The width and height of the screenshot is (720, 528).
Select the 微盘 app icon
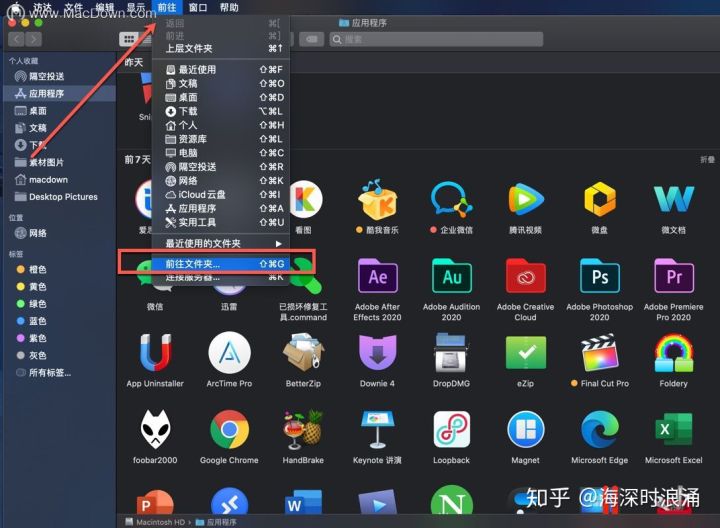pos(600,199)
